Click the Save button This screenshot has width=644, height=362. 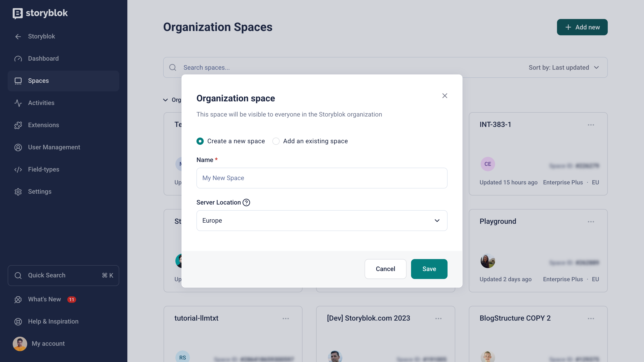(x=429, y=269)
